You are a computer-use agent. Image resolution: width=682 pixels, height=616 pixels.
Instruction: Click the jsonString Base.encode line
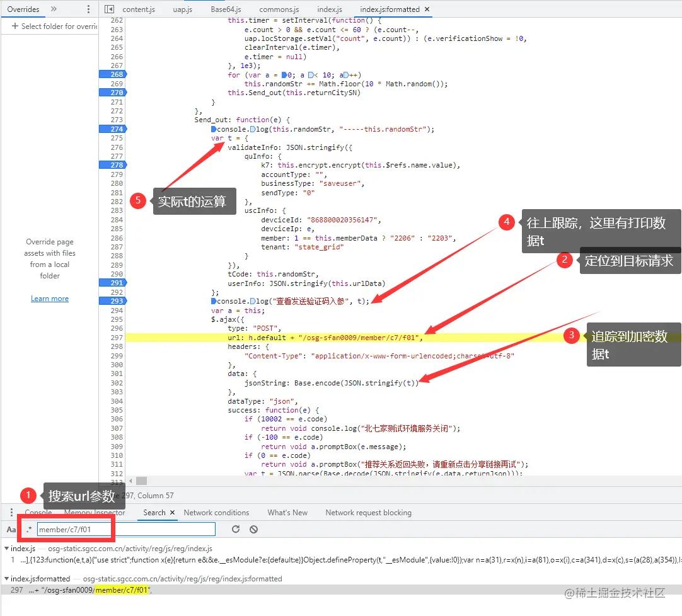331,383
